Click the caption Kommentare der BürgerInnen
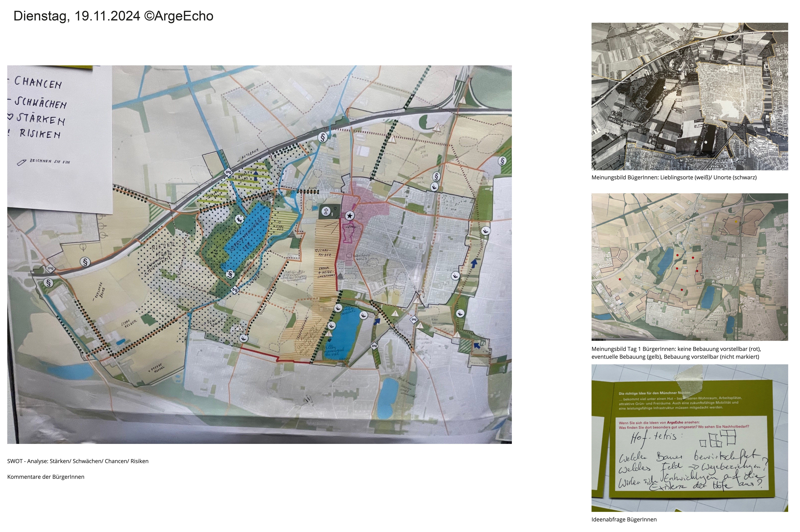Viewport: 800px width, 532px height. coord(46,477)
